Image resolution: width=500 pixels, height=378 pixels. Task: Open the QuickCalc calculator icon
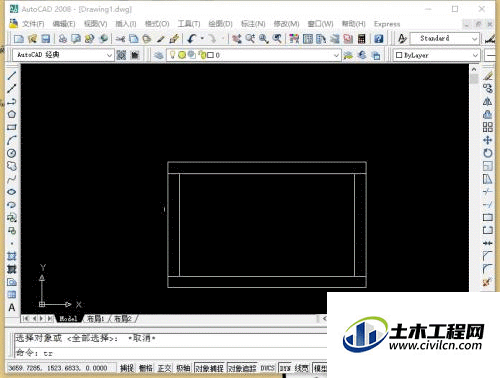(362, 39)
